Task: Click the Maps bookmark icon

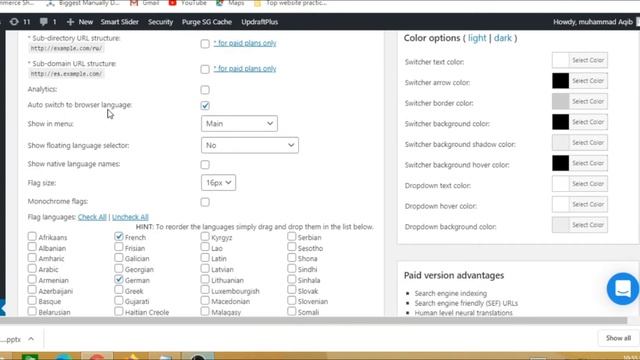Action: click(x=220, y=3)
